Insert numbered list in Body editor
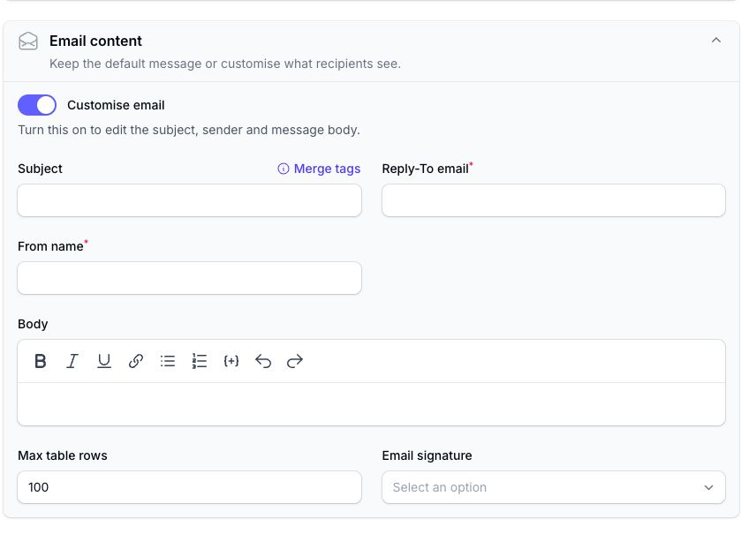Screen dimensions: 756x534 click(x=200, y=361)
